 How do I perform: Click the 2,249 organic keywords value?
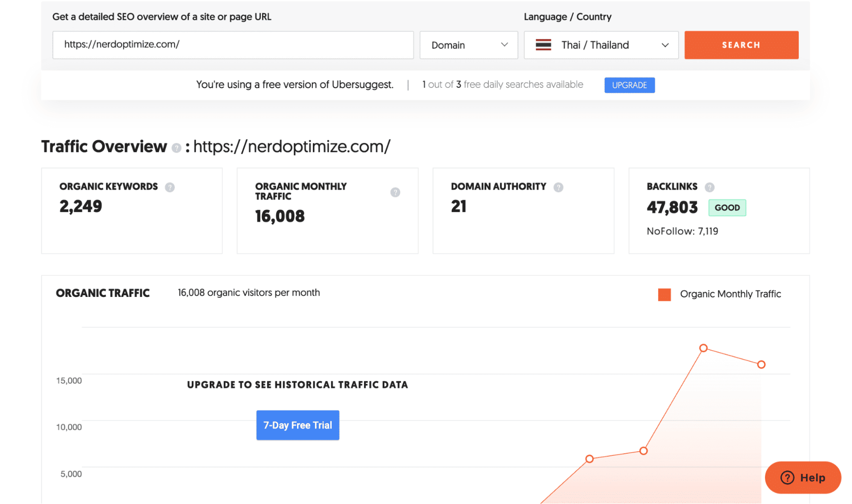point(81,206)
